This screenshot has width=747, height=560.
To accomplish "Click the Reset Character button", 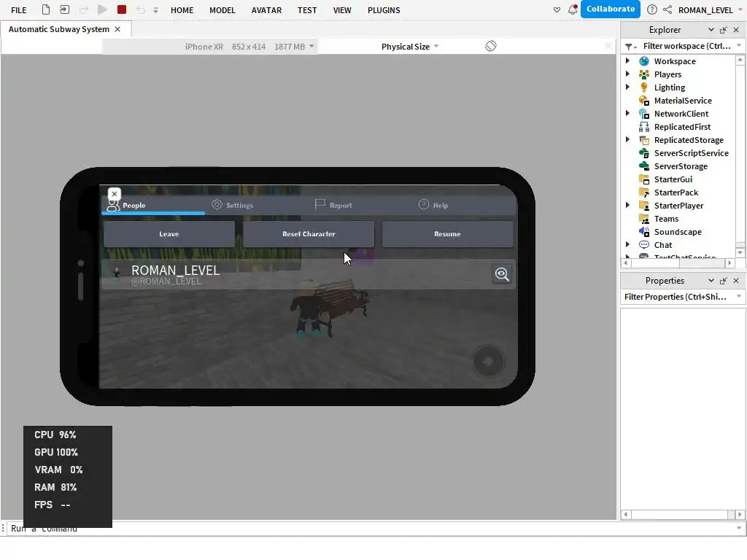I will [x=309, y=234].
